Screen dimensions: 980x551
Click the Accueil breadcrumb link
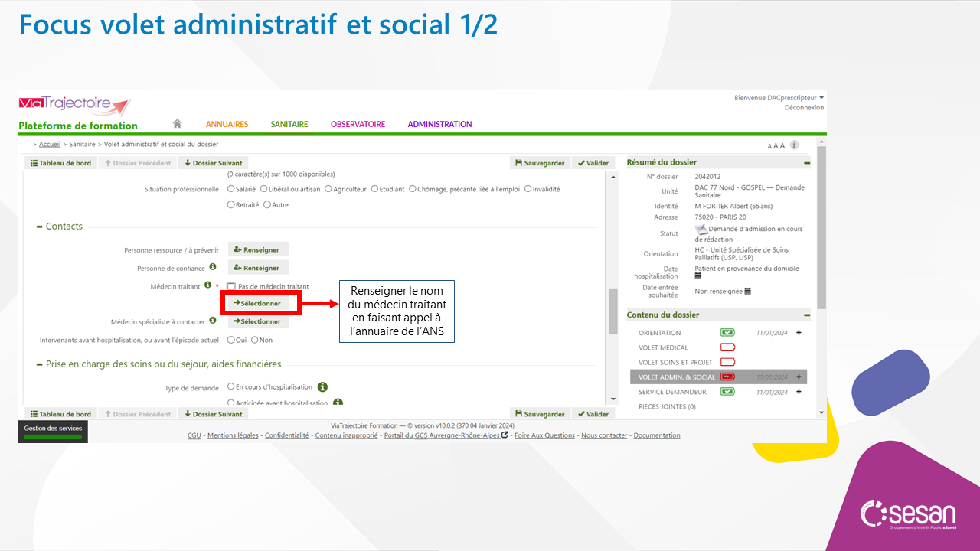(x=50, y=144)
